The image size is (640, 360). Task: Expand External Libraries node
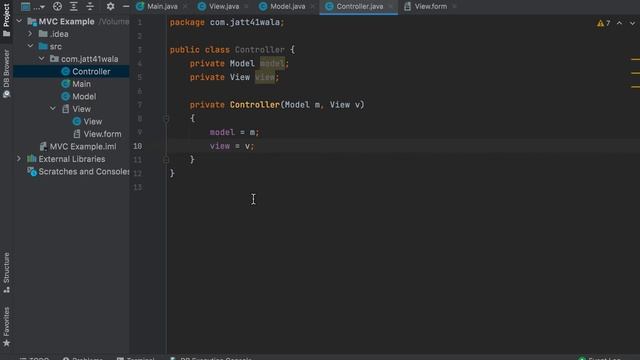click(19, 159)
